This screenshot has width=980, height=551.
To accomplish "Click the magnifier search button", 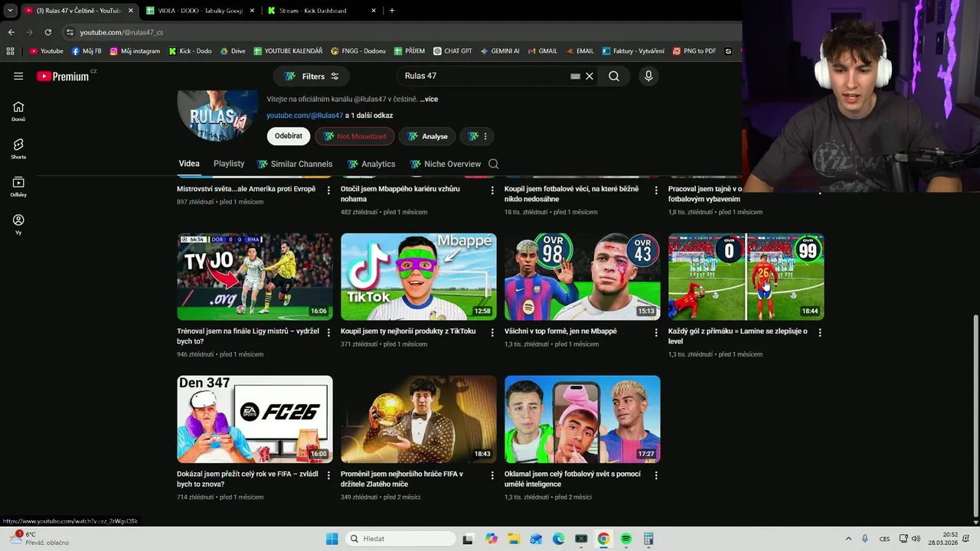I will click(x=614, y=76).
